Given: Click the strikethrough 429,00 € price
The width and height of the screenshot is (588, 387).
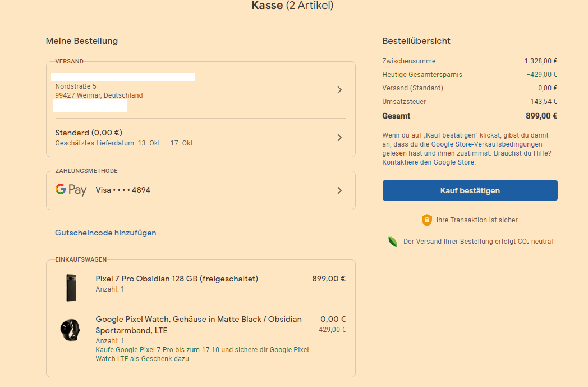Looking at the screenshot, I should [332, 330].
